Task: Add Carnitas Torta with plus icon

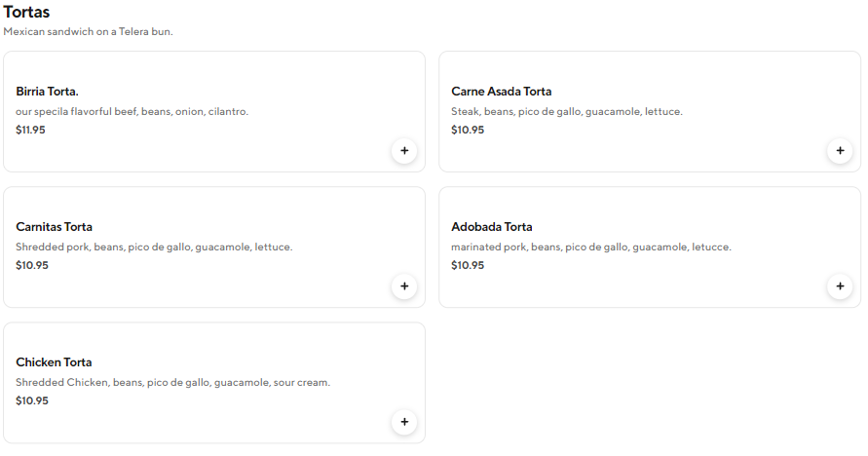Action: point(403,286)
